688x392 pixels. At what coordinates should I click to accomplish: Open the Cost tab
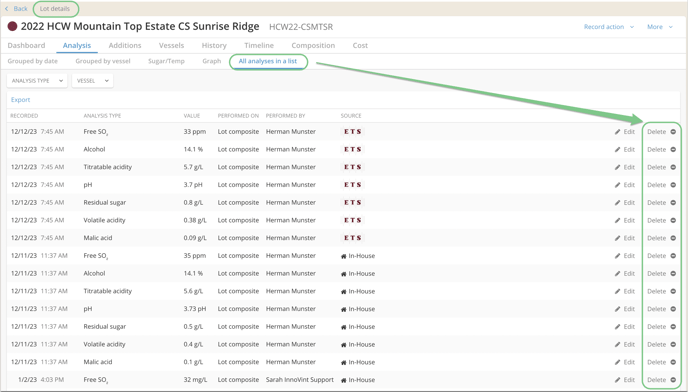point(360,45)
